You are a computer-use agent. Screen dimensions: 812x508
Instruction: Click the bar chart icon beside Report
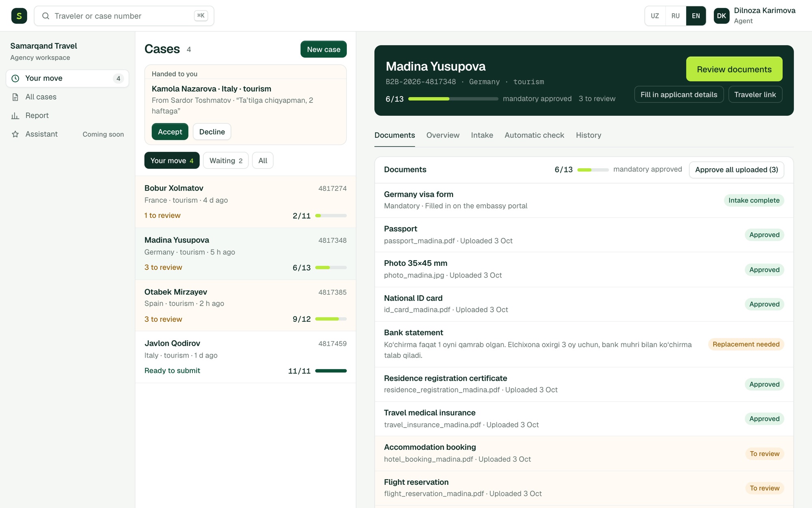(15, 116)
